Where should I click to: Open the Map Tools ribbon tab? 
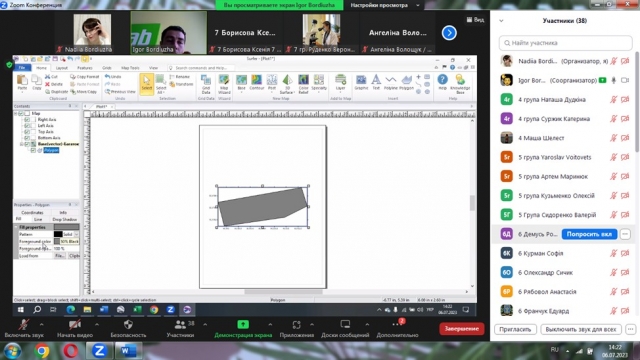pos(130,68)
